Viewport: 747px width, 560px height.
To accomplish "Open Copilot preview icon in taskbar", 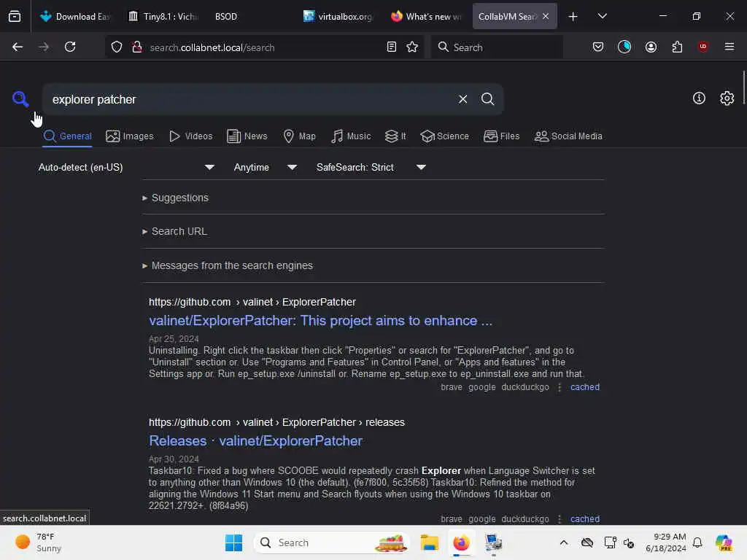I will [x=724, y=542].
